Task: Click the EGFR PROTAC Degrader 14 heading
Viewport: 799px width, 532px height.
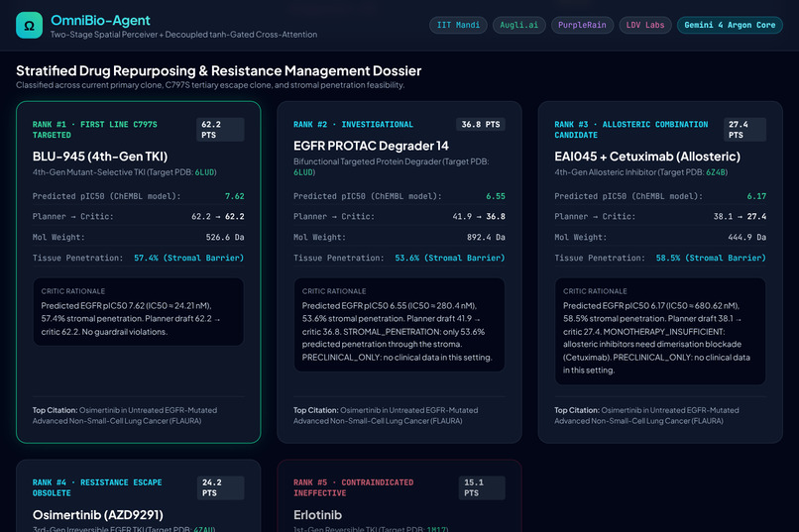Action: (x=371, y=146)
